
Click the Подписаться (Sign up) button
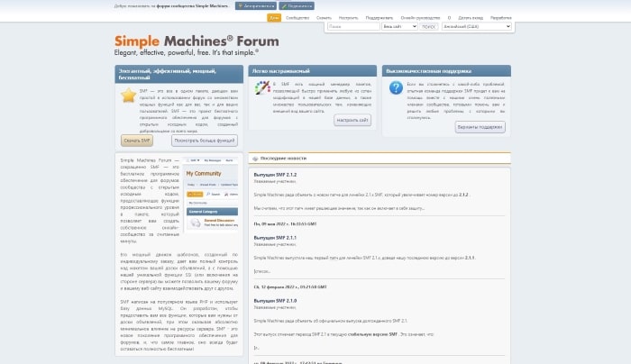(x=297, y=6)
